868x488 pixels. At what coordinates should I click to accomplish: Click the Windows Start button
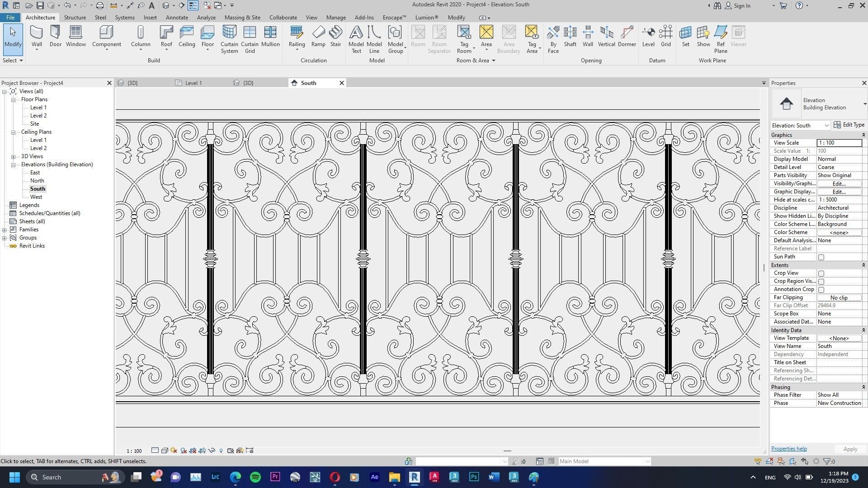click(x=14, y=477)
